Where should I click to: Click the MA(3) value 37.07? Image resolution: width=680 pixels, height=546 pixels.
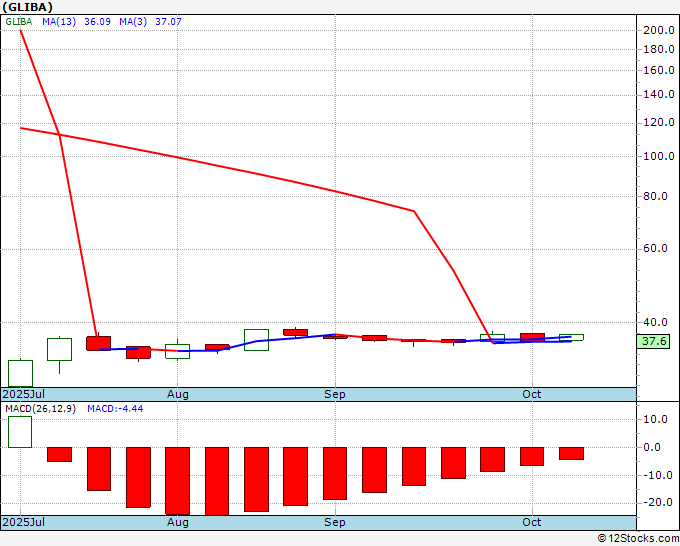168,22
